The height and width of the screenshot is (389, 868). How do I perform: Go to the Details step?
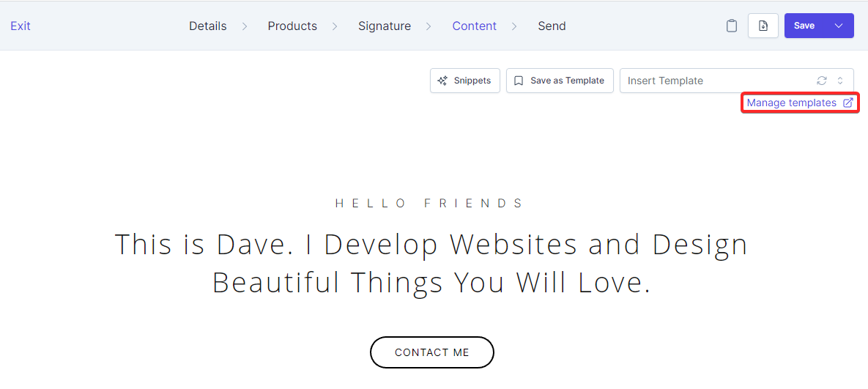click(208, 26)
